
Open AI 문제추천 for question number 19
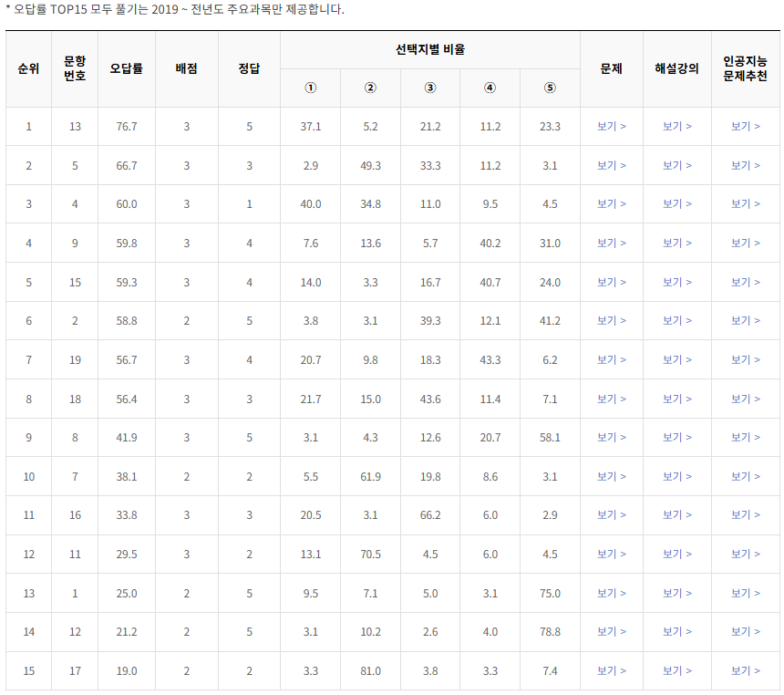(747, 358)
